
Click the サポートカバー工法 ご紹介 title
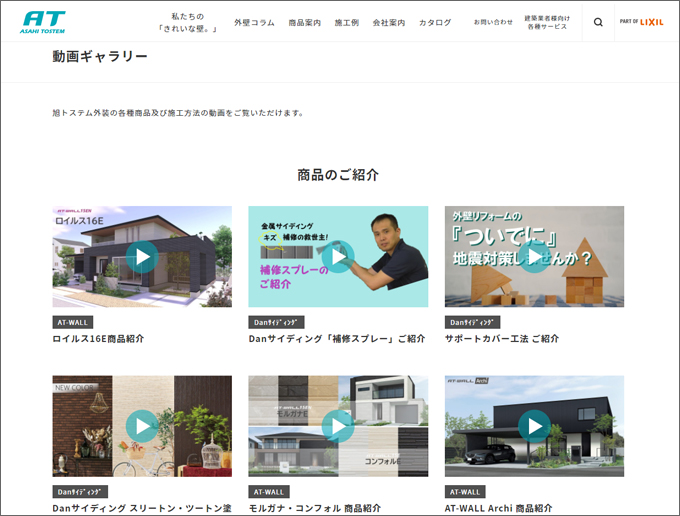pos(501,339)
